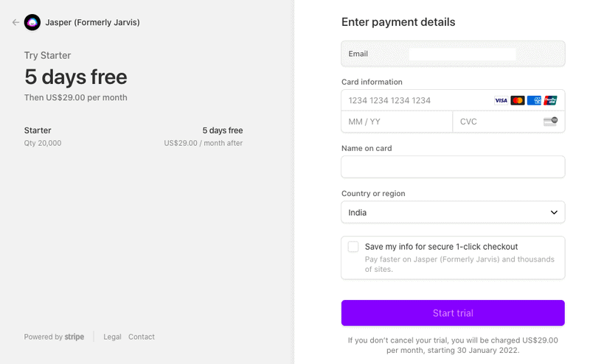Viewport: 590px width, 364px height.
Task: Select the Name on card field
Action: 452,167
